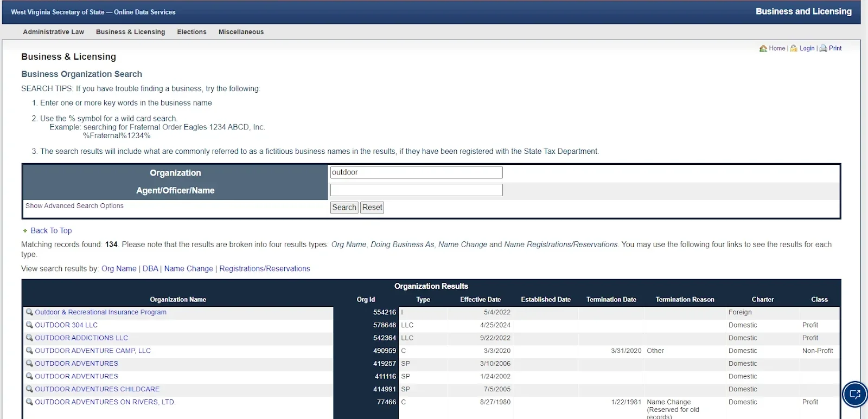Screen dimensions: 868x419
Task: Click magnifier icon beside OUTDOOR ADVENTURES CHILDCARE
Action: 29,389
